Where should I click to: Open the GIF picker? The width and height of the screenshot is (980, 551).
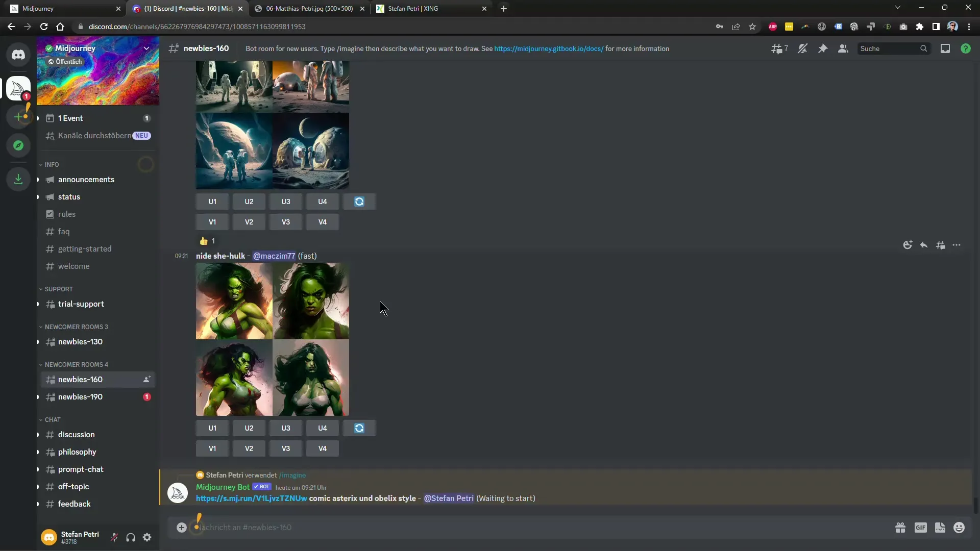(920, 528)
